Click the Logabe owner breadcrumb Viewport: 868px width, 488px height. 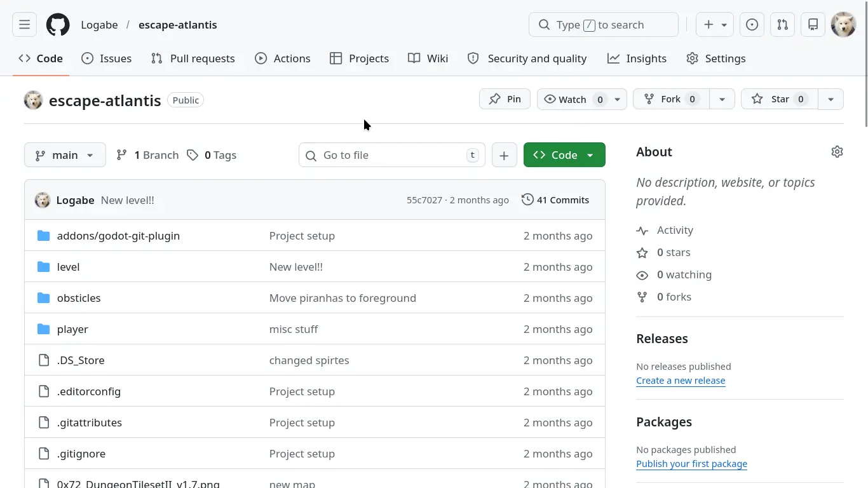(99, 25)
